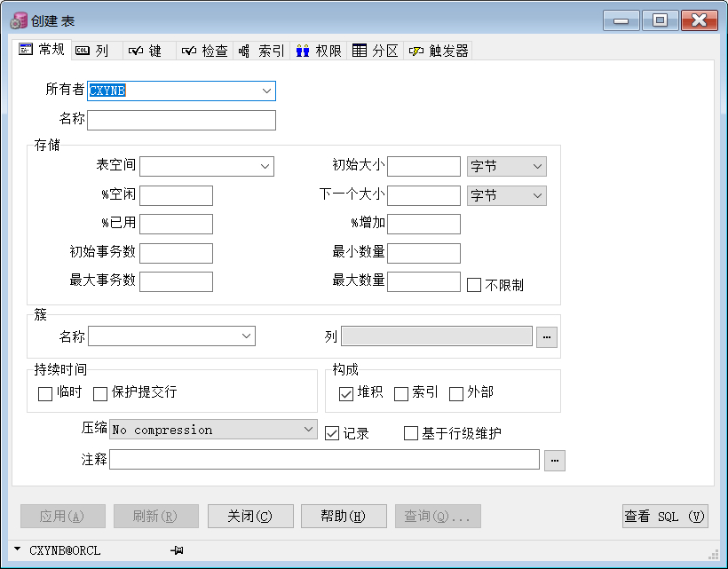The height and width of the screenshot is (569, 728).
Task: Open the 所有者 dropdown
Action: [x=266, y=91]
